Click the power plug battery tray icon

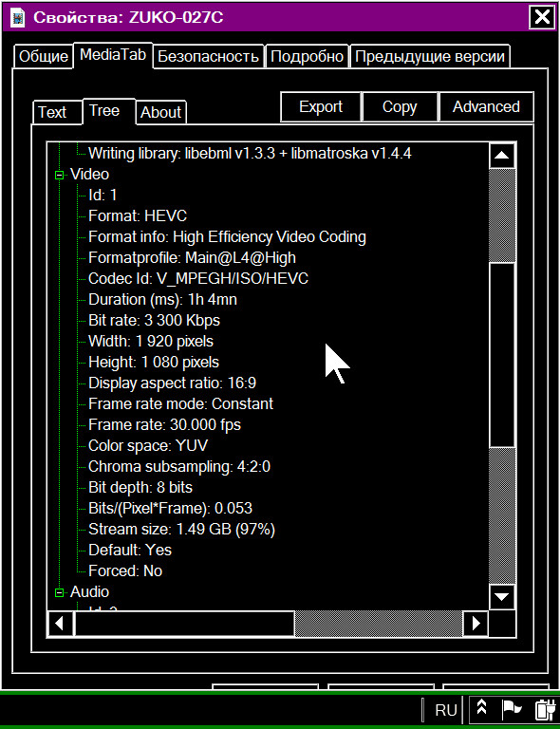pyautogui.click(x=545, y=709)
